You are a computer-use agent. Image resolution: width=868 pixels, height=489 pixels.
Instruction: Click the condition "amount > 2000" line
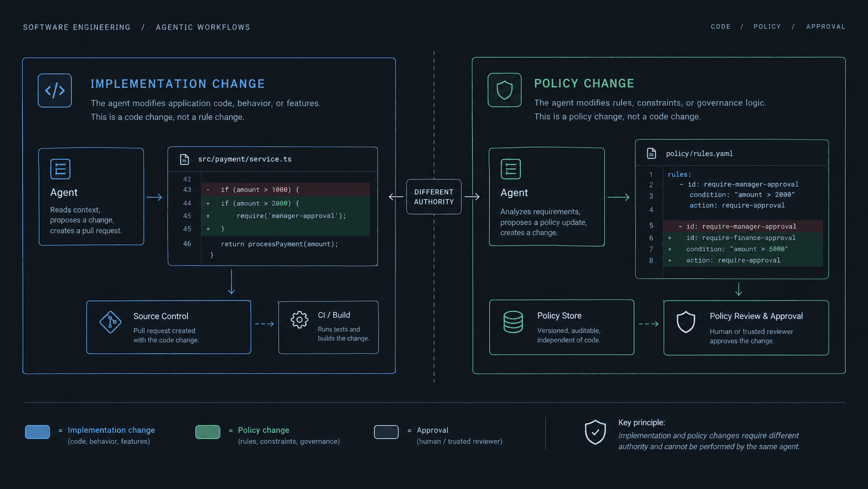[742, 195]
